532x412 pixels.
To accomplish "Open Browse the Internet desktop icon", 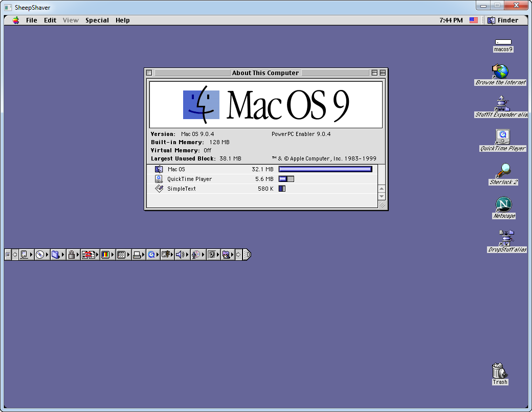I will click(500, 72).
